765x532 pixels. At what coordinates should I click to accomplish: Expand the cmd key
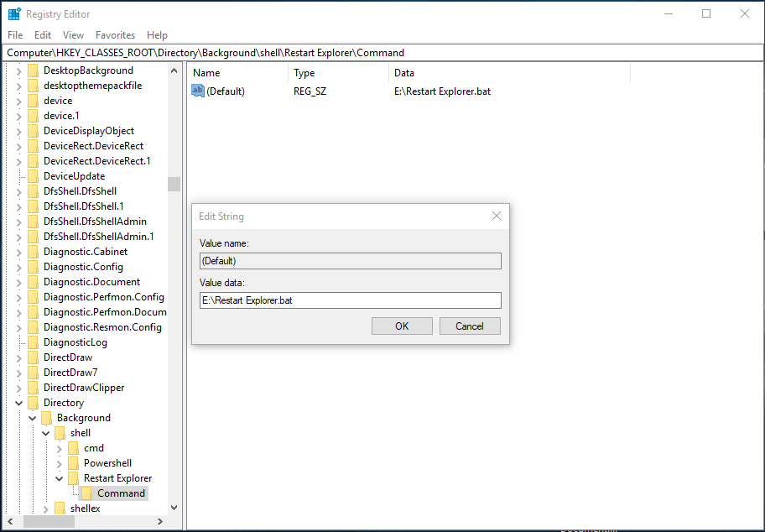[x=60, y=449]
